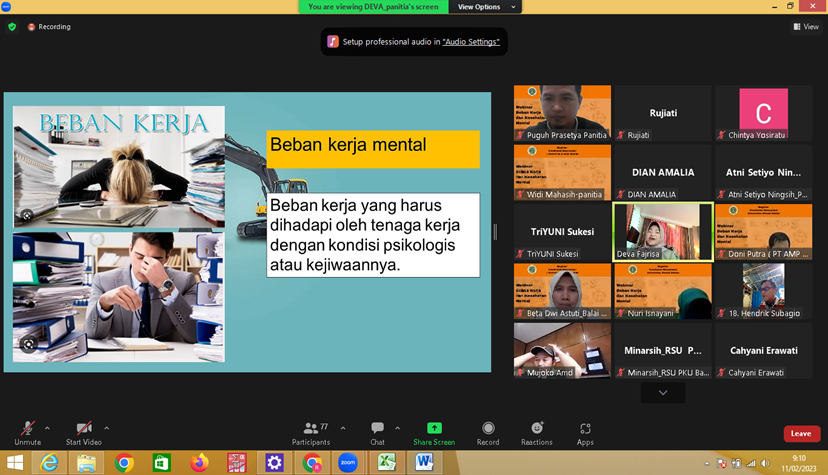Open Zoom Apps
Screen dimensions: 828x475
tap(585, 430)
